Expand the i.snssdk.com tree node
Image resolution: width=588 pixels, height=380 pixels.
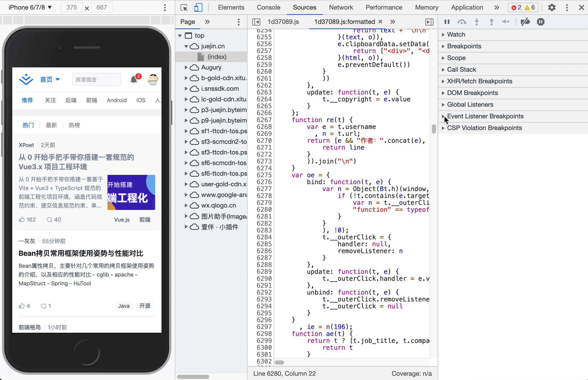click(x=186, y=89)
